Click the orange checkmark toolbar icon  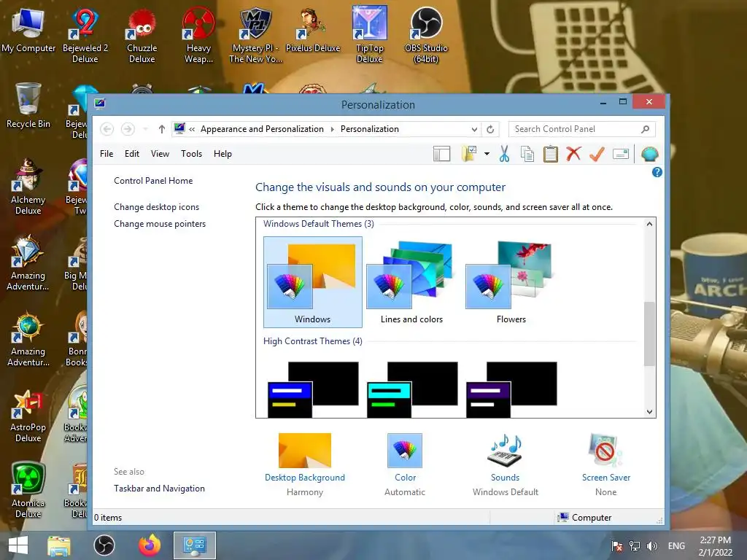point(597,154)
